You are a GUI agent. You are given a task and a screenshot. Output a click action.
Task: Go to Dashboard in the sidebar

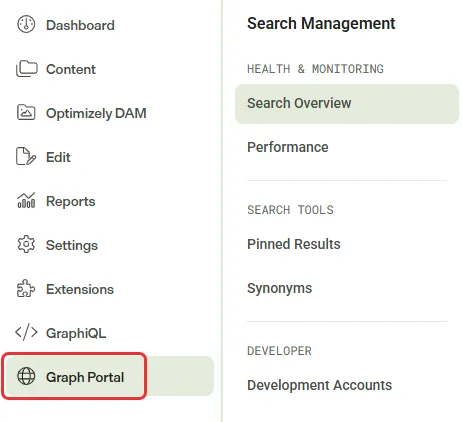click(80, 25)
